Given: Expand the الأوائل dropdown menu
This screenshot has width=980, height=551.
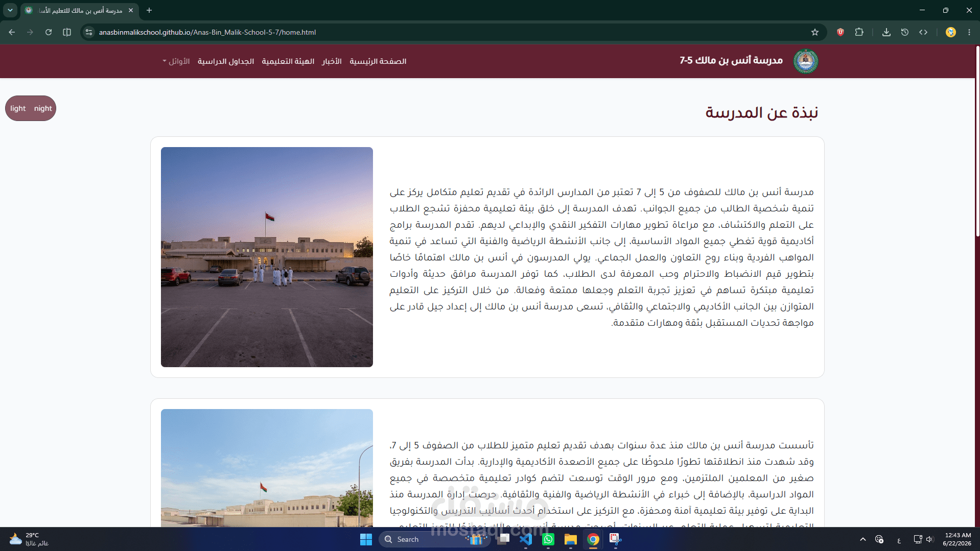Looking at the screenshot, I should pos(176,61).
